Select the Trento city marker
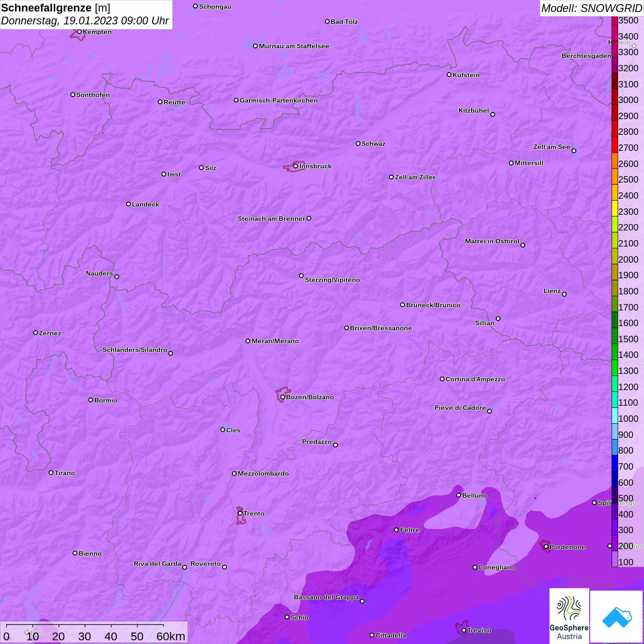This screenshot has height=644, width=644. pyautogui.click(x=240, y=513)
